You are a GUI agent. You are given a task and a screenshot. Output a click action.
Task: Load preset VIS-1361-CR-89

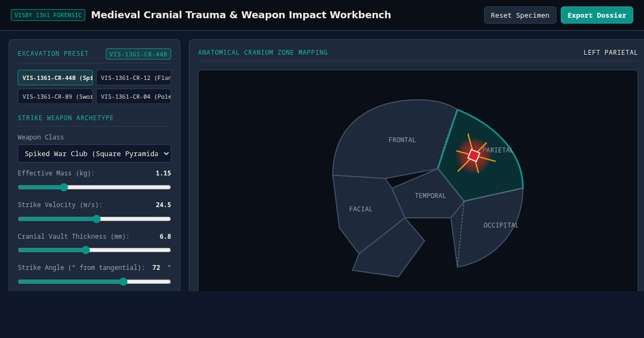click(55, 97)
